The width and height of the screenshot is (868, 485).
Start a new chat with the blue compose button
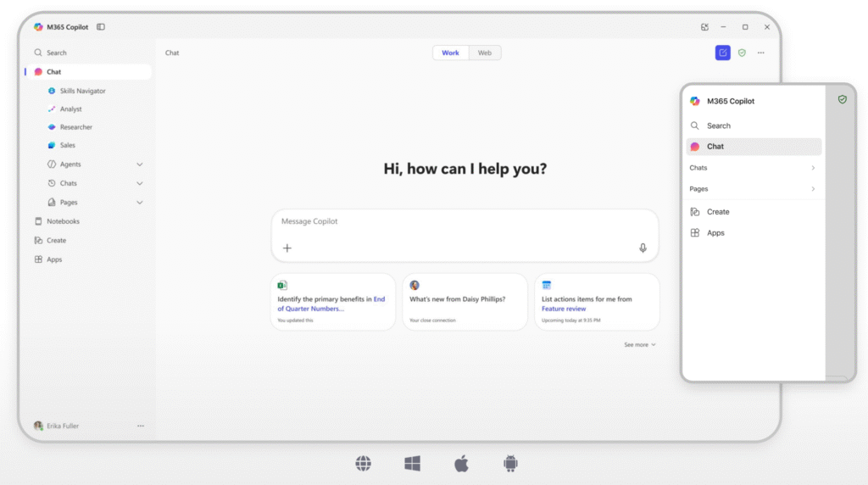(722, 53)
